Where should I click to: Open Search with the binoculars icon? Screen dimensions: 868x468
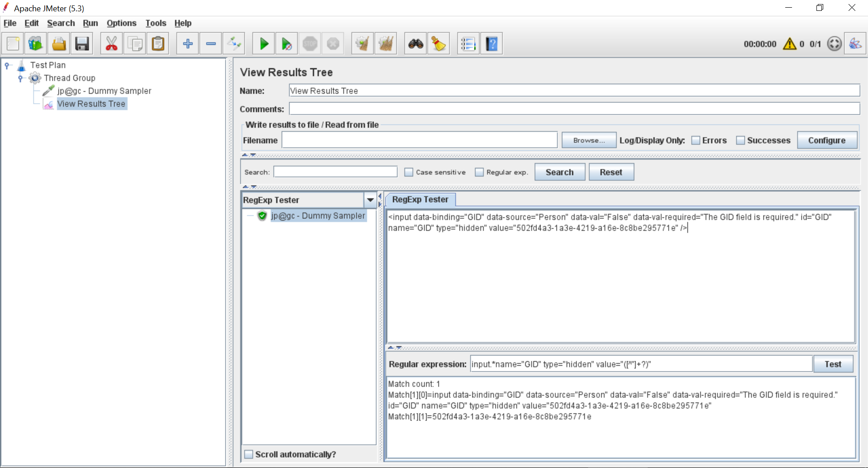coord(416,44)
